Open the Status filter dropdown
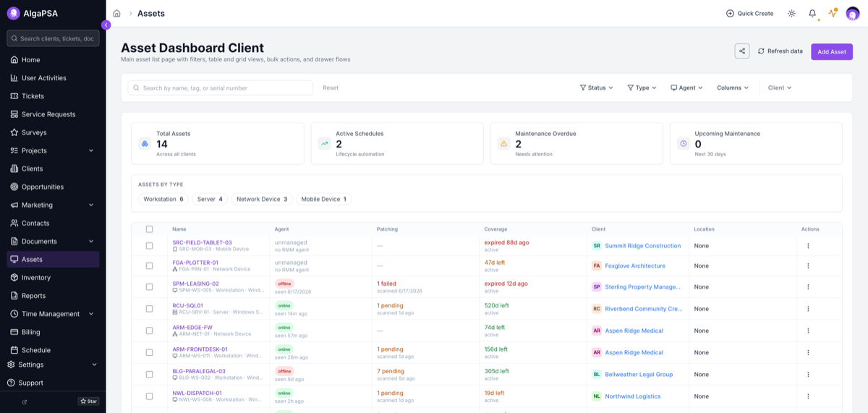The height and width of the screenshot is (413, 868). (x=597, y=88)
